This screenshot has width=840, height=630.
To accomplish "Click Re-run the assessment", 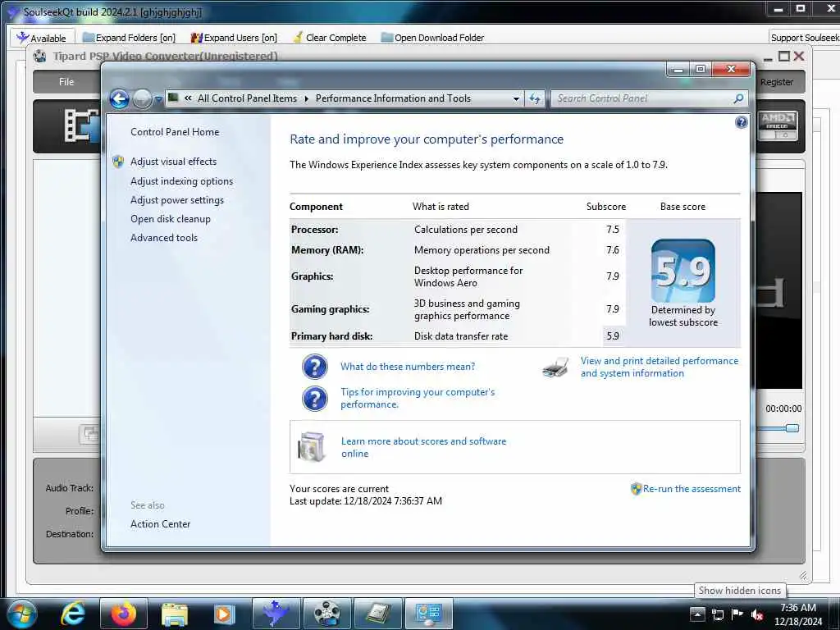I will (x=692, y=489).
